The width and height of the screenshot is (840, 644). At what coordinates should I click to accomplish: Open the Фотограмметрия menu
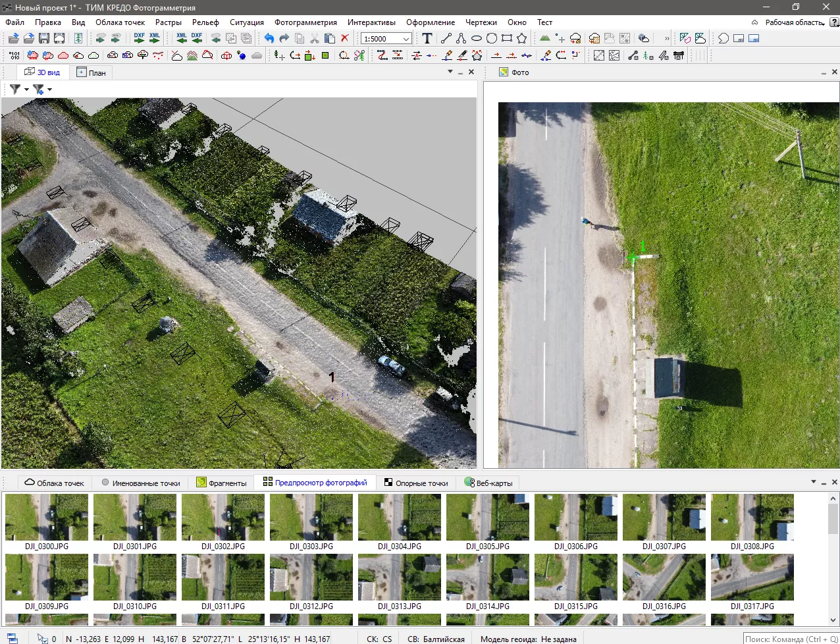[305, 22]
